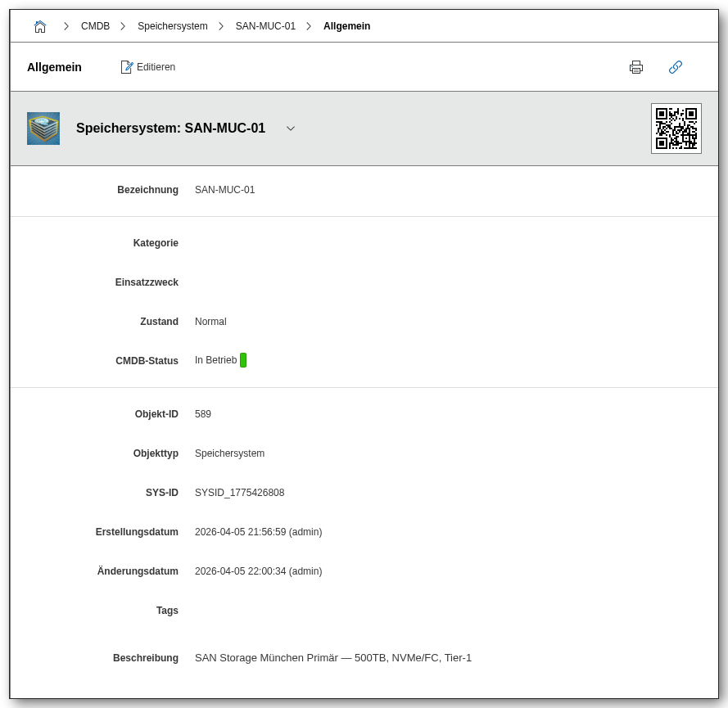
Task: Open the SAN-MUC-01 breadcrumb item
Action: tap(265, 26)
